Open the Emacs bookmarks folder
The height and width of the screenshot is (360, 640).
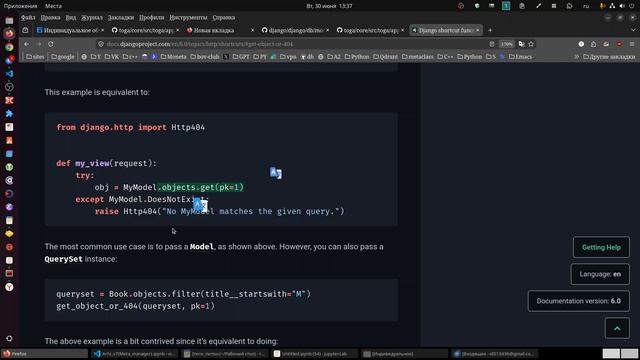(520, 57)
